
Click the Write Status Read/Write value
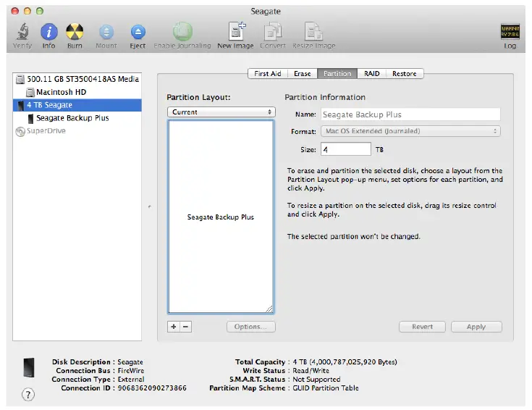311,371
